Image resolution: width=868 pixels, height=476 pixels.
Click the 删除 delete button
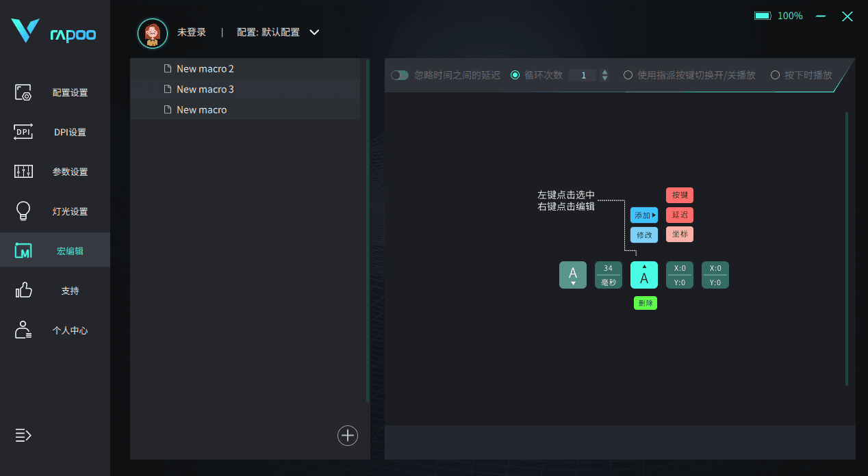[x=645, y=302]
